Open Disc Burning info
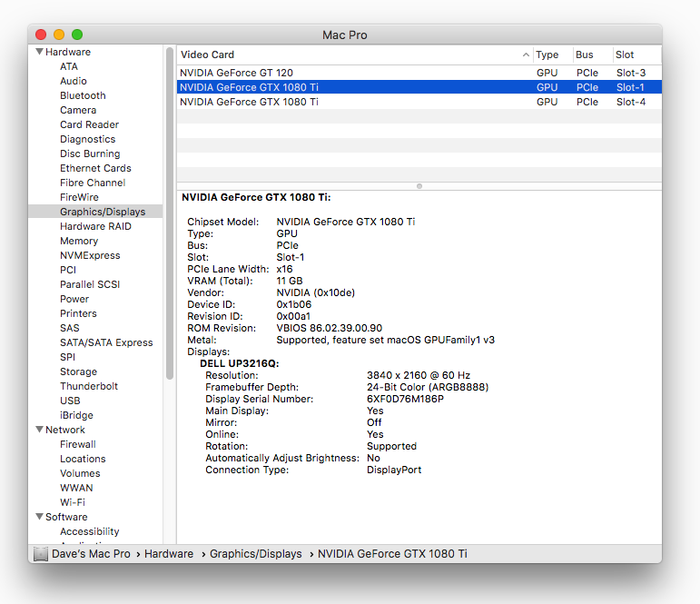 point(90,153)
